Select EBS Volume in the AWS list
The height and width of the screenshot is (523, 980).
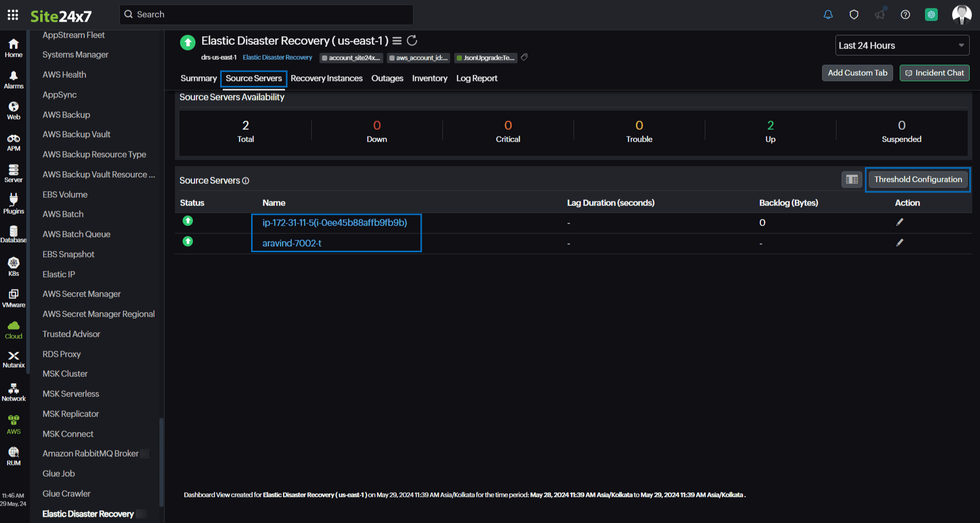[65, 195]
